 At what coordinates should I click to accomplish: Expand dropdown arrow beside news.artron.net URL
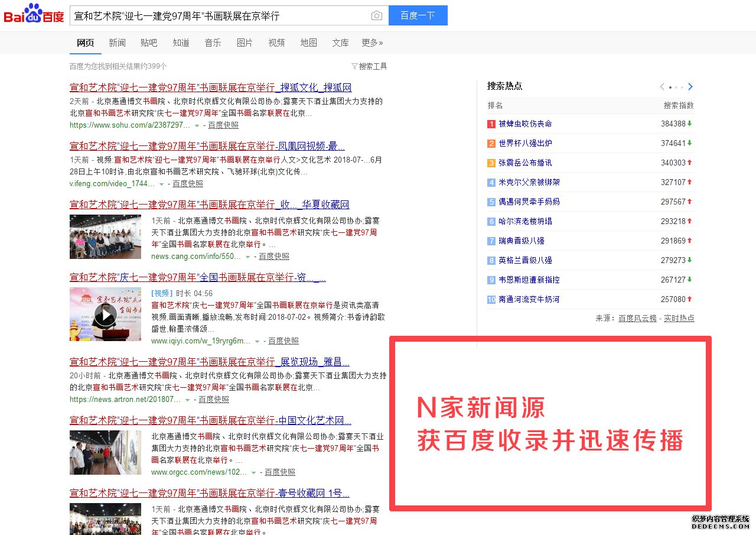point(187,400)
